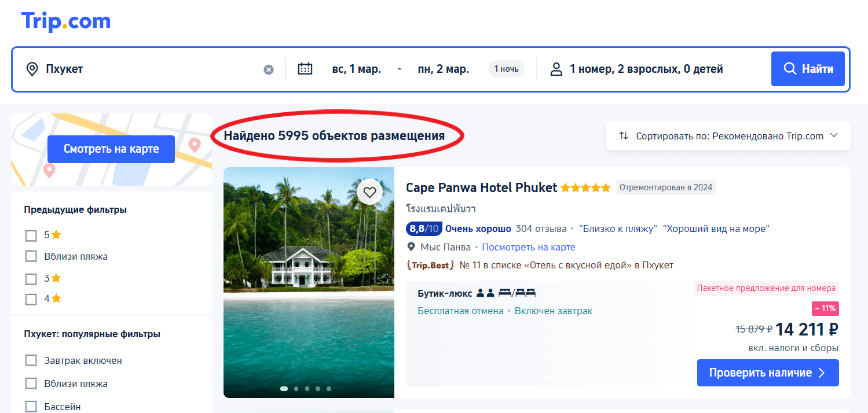Open the Посмотреть на карте link
This screenshot has height=413, width=868.
[x=528, y=247]
